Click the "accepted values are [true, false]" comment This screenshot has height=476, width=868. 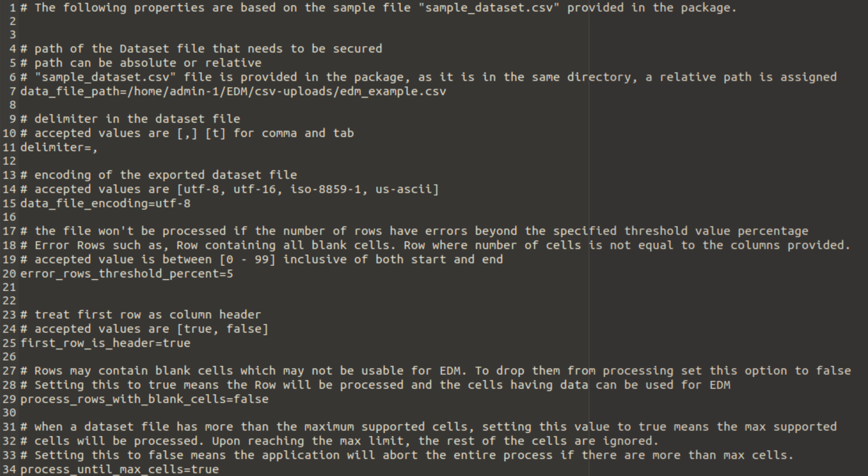pyautogui.click(x=144, y=329)
